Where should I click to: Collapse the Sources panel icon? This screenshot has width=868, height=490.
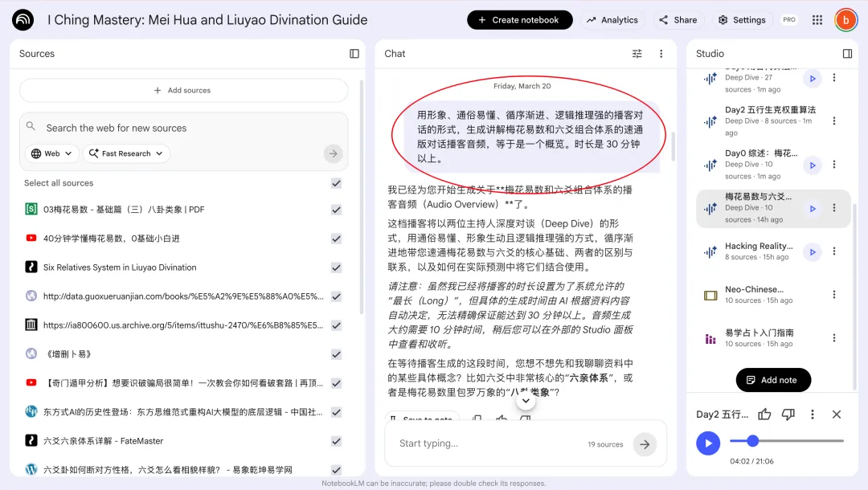coord(354,54)
